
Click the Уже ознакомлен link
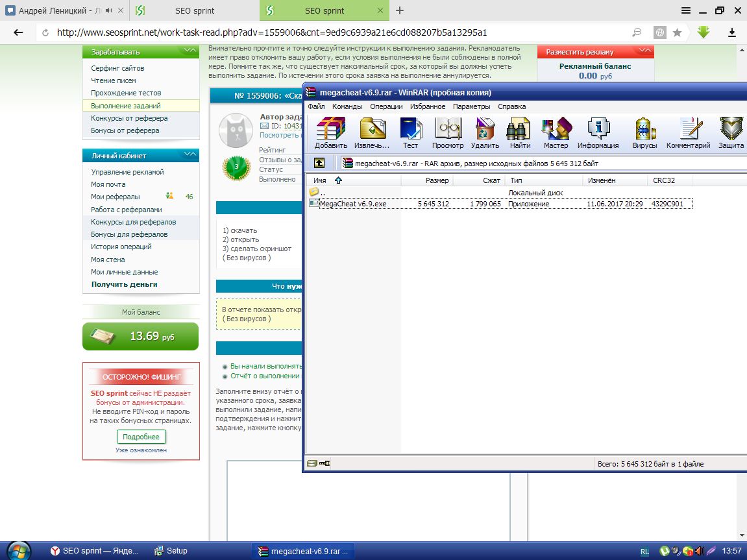tap(141, 450)
